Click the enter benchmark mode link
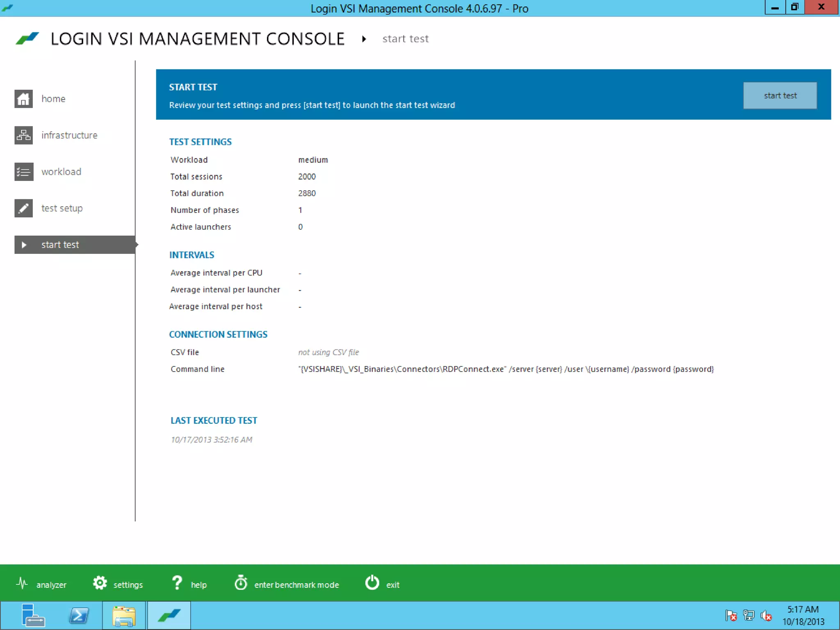Screen dimensions: 840x630 click(297, 585)
